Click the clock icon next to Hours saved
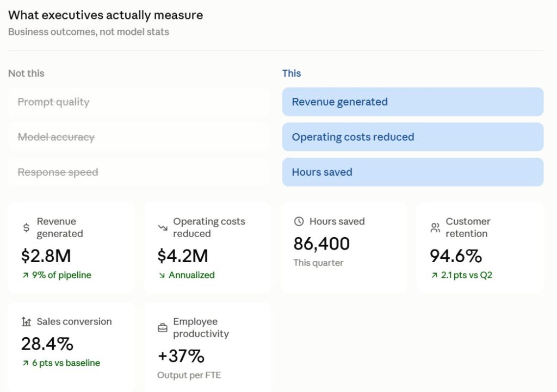This screenshot has width=557, height=392. (299, 221)
